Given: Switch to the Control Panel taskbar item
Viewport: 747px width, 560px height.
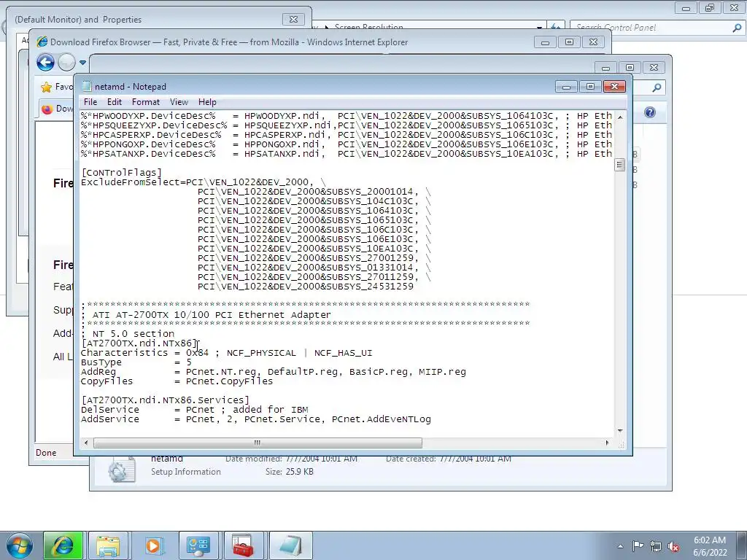Looking at the screenshot, I should coord(198,545).
